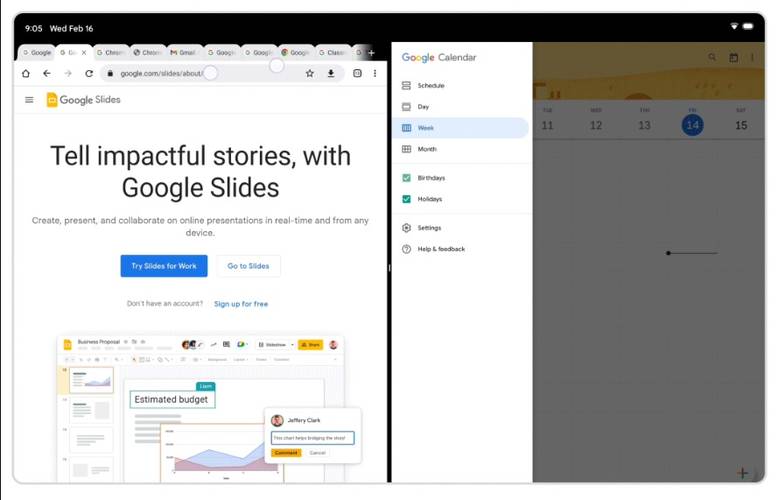This screenshot has width=778, height=500.
Task: Click the Settings gear icon
Action: click(406, 228)
